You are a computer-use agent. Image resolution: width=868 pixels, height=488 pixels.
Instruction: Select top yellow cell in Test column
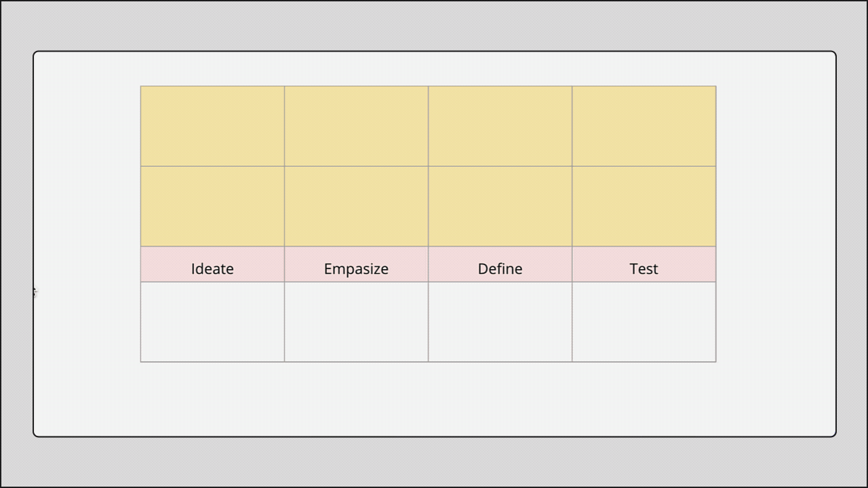click(x=644, y=126)
